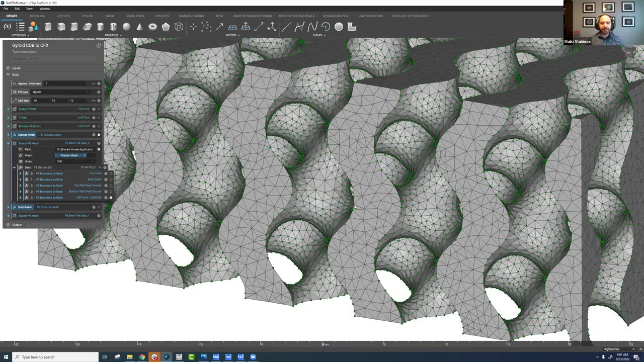Toggle visibility for HEX Core - Cold Side set
644x362 pixels.
[111, 198]
